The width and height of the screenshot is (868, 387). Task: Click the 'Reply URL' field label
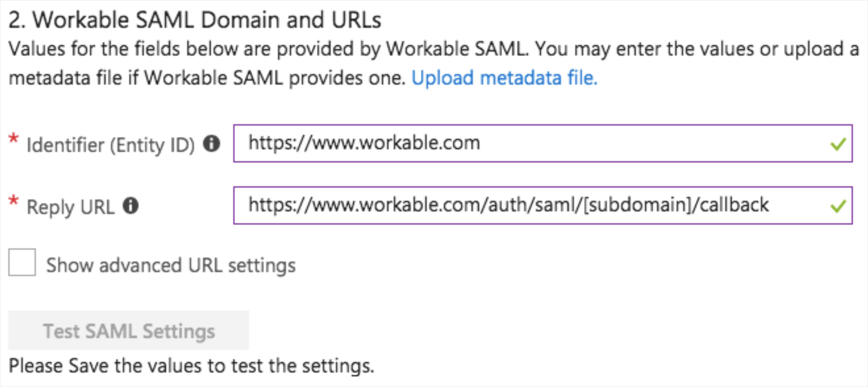[x=70, y=207]
